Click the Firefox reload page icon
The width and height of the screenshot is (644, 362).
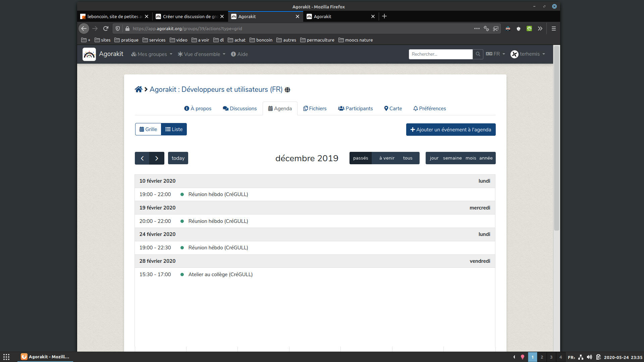click(x=106, y=28)
